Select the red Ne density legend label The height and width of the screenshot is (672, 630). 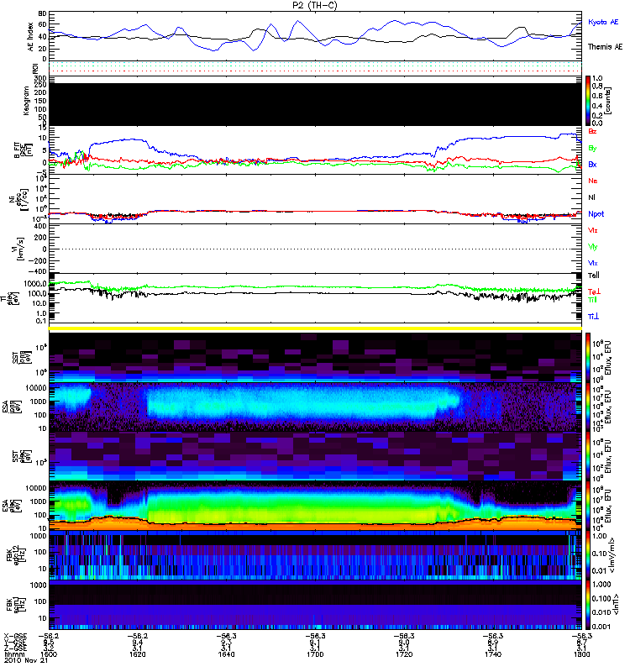tap(593, 181)
